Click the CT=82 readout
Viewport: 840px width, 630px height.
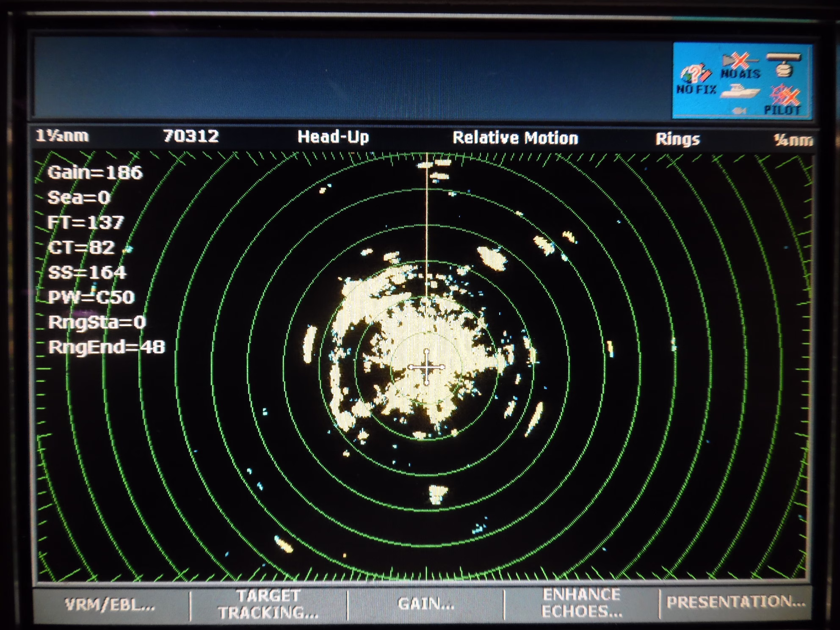tap(81, 248)
